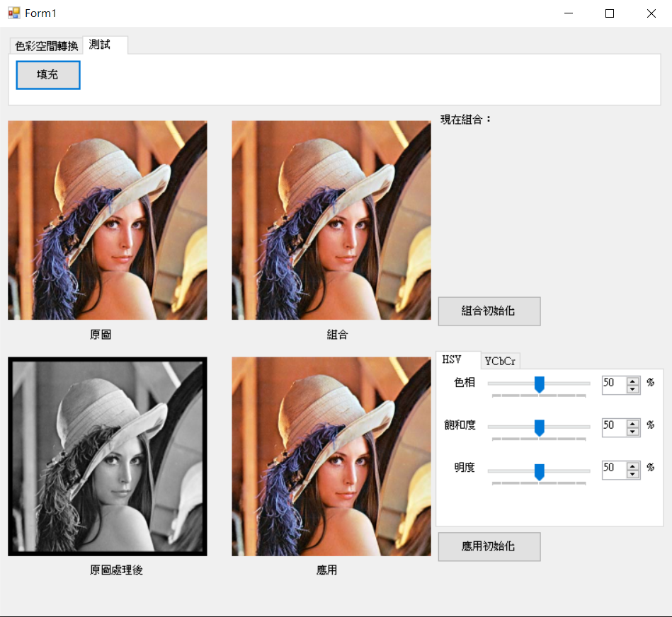Viewport: 672px width, 617px height.
Task: Click the 應用 applied image
Action: 331,456
